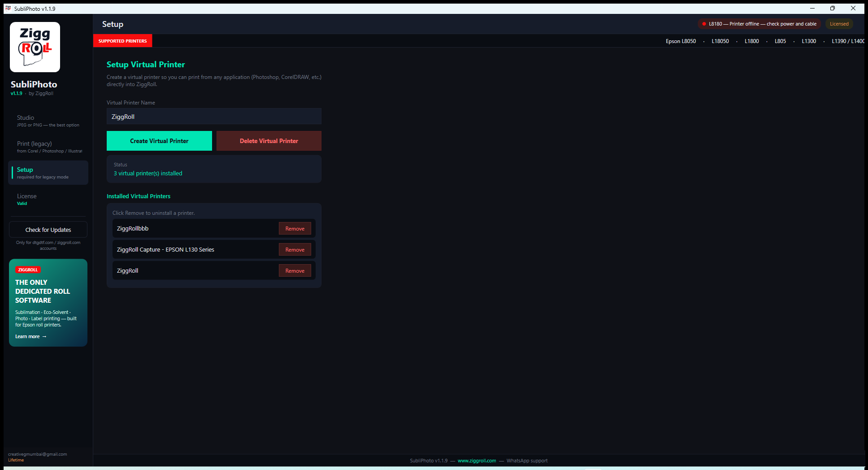Viewport: 868px width, 470px height.
Task: Remove the ZiggRollbbb printer
Action: [x=295, y=229]
